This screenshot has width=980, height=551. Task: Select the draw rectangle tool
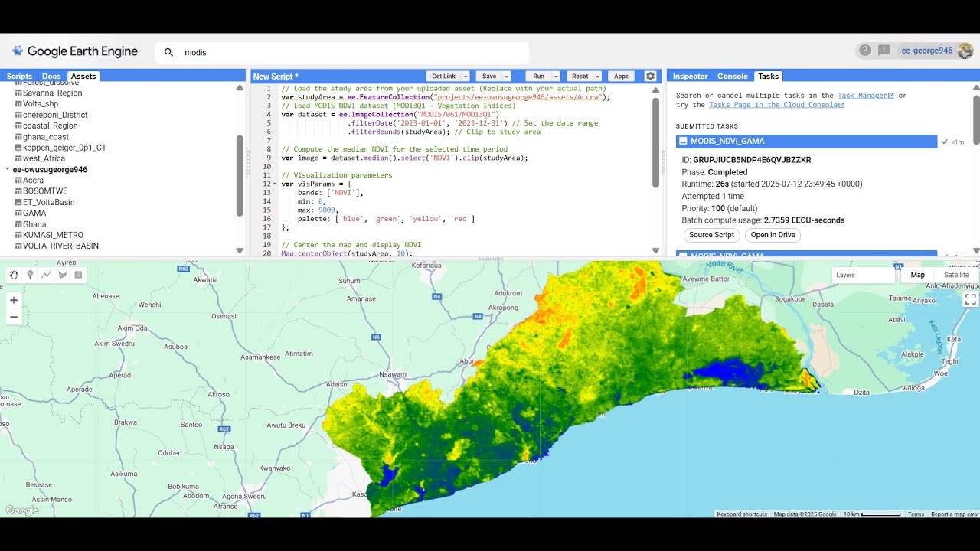click(78, 275)
